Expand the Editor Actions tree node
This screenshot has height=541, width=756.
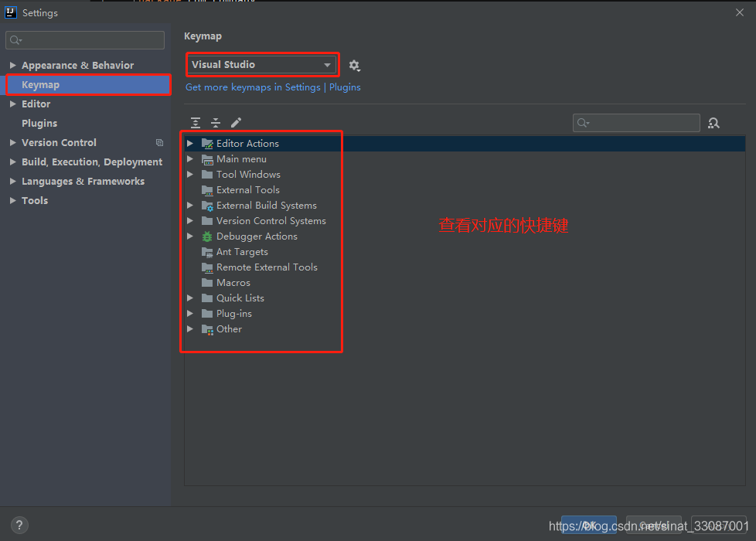(190, 143)
